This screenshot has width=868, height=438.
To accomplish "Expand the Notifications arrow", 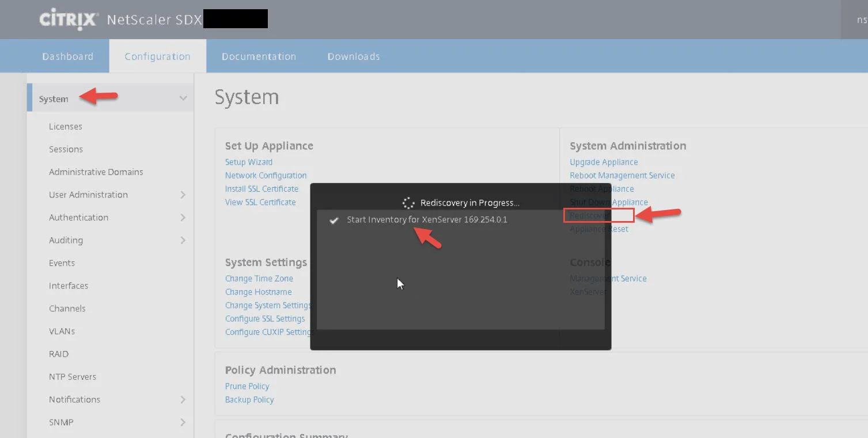I will click(183, 399).
